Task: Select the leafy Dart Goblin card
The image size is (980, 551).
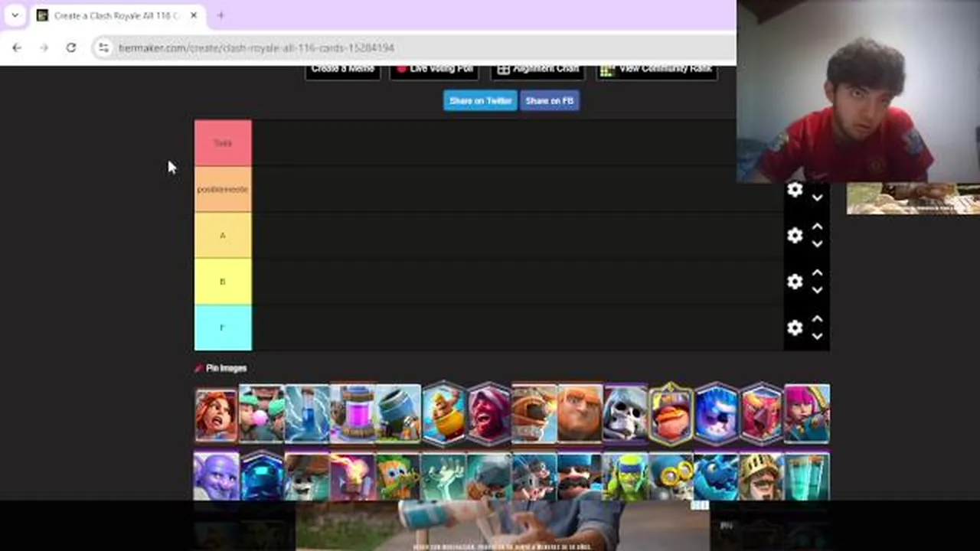Action: coord(398,476)
